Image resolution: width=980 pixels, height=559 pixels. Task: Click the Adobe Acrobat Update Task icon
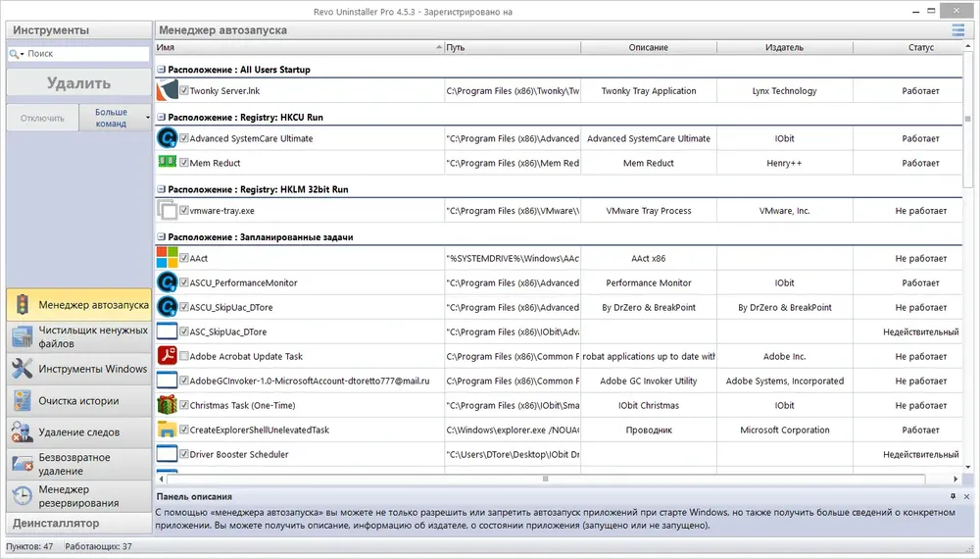167,356
